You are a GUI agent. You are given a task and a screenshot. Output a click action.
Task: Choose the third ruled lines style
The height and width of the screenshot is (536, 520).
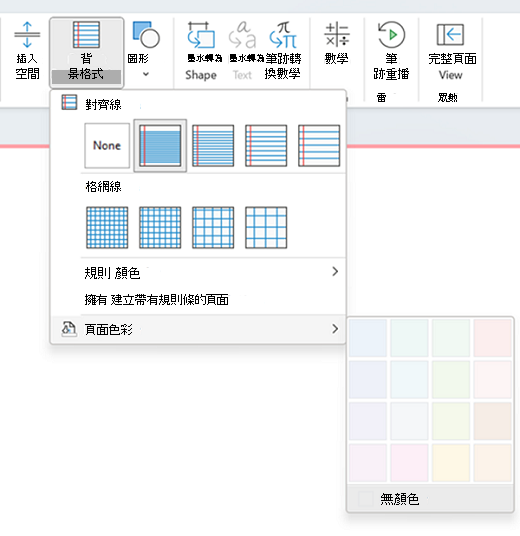click(266, 146)
